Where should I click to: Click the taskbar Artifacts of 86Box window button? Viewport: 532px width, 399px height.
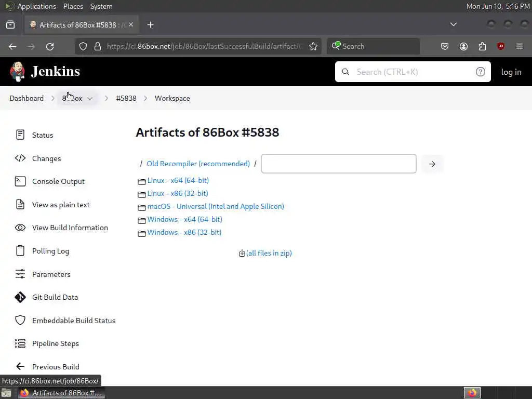click(61, 393)
